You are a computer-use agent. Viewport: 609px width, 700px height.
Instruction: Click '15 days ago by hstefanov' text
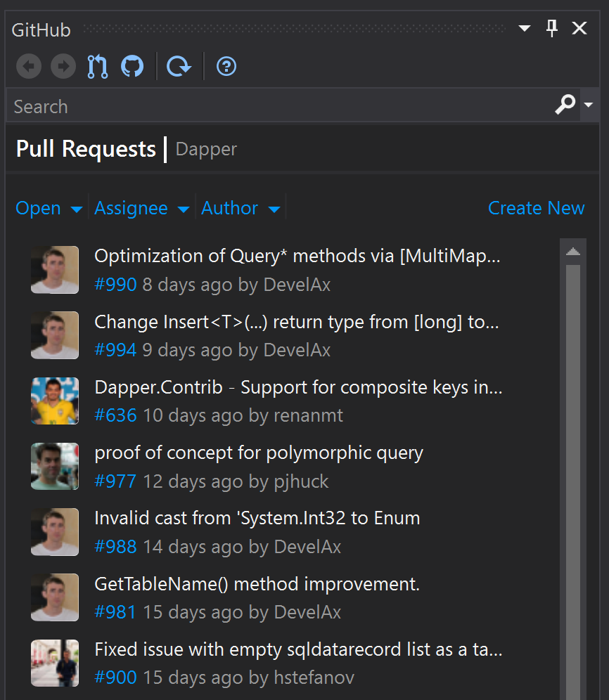(x=248, y=678)
